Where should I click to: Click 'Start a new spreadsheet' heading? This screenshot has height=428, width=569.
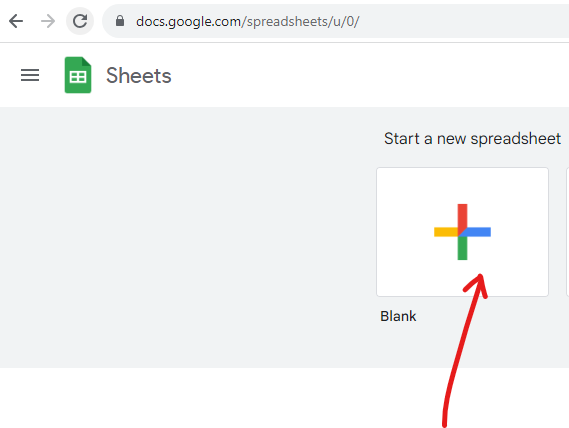pos(472,139)
